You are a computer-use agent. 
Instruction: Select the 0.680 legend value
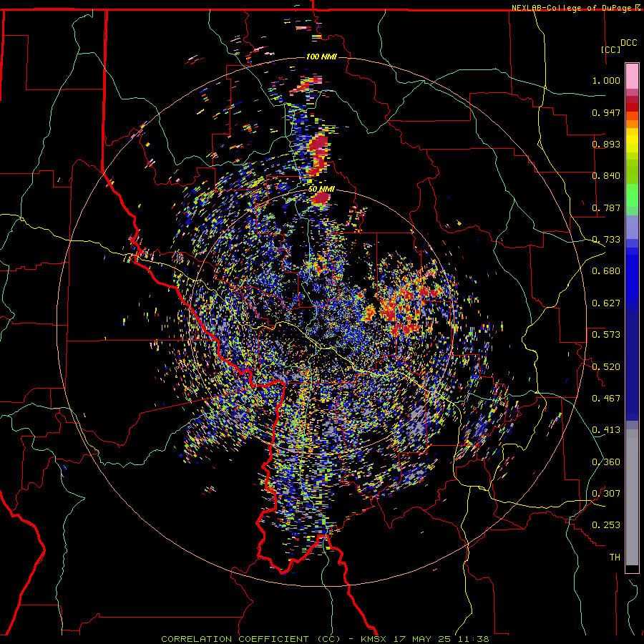[x=606, y=271]
